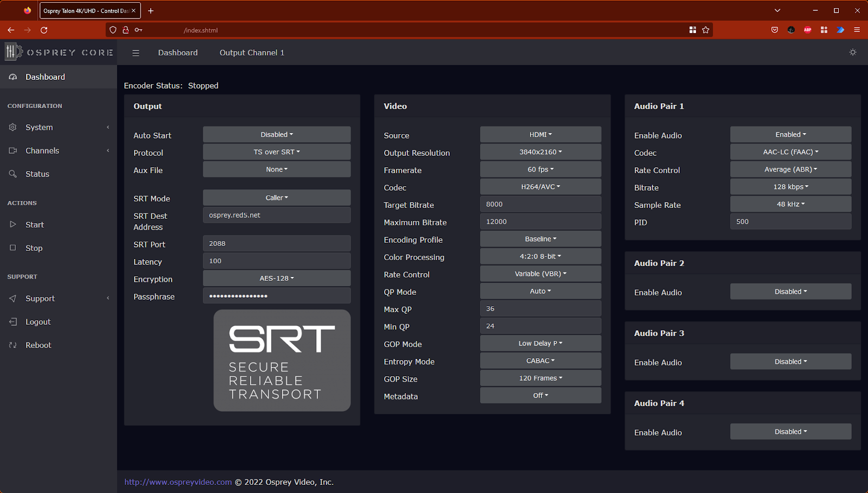Open the GOP Mode Low Delay P dropdown

[540, 343]
